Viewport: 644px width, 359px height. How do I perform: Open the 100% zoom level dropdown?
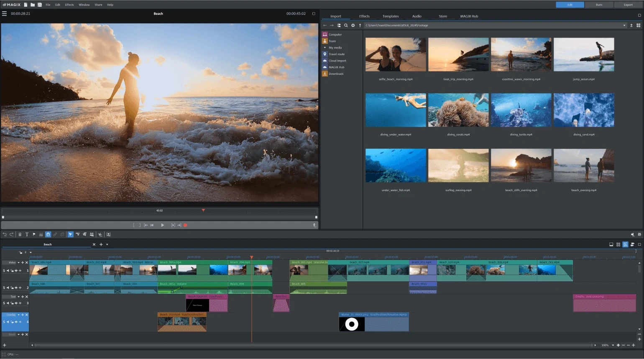[613, 346]
